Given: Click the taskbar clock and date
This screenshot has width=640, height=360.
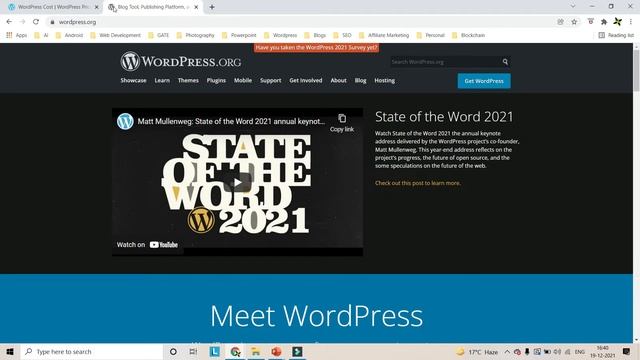Looking at the screenshot, I should tap(602, 351).
